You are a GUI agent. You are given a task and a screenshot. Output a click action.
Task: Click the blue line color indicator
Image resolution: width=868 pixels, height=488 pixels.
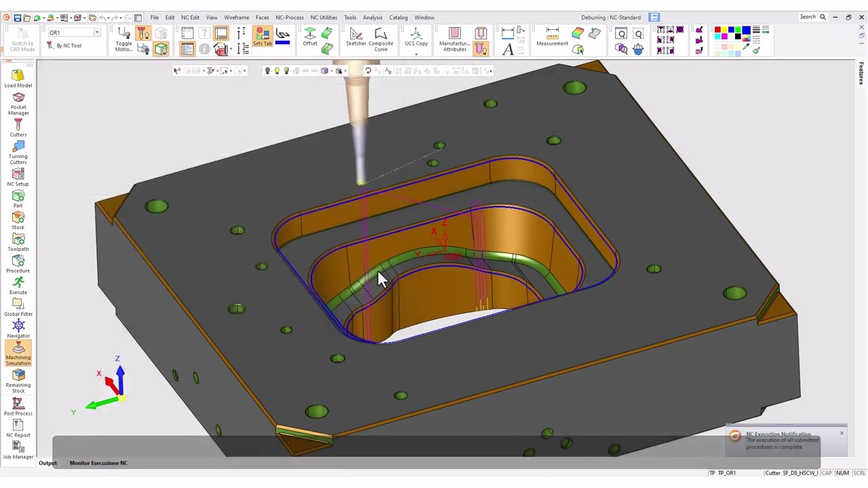(283, 43)
